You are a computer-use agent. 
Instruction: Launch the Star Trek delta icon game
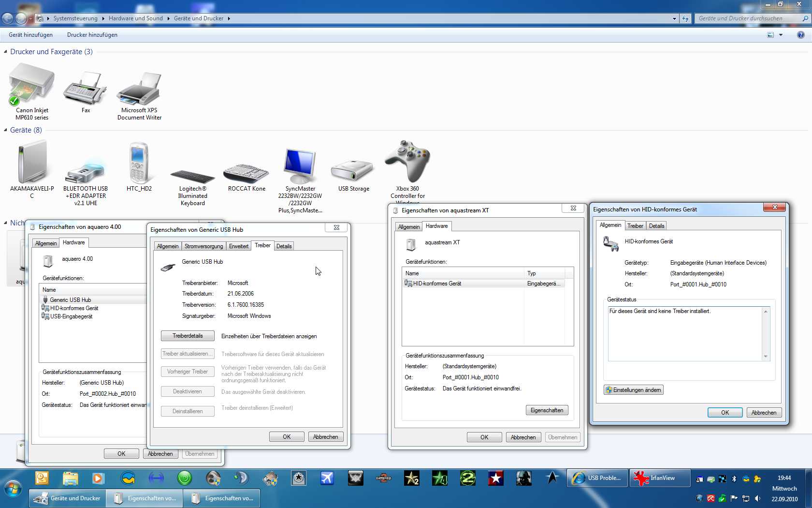coord(552,478)
